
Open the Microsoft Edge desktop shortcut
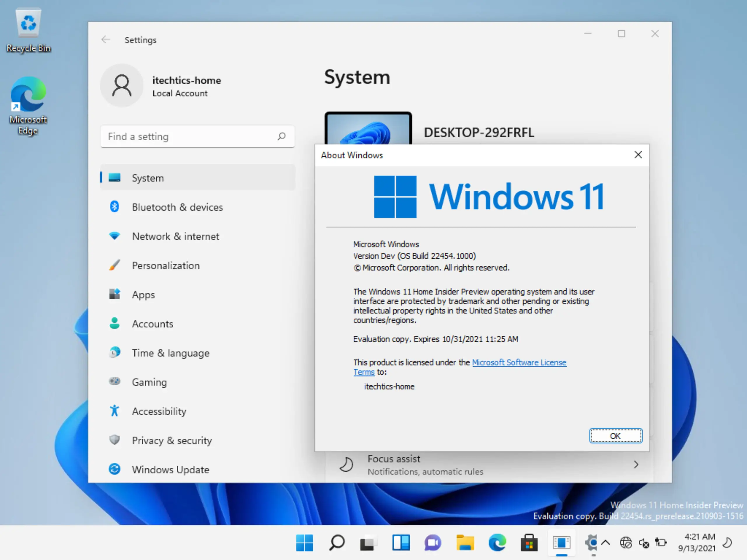click(x=28, y=106)
